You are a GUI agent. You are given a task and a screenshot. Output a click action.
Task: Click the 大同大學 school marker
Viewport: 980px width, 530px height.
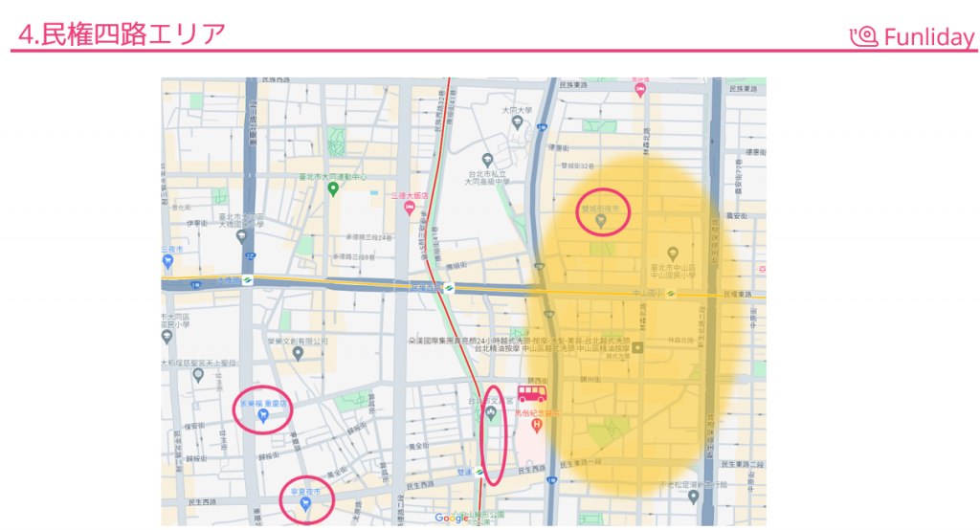point(517,123)
